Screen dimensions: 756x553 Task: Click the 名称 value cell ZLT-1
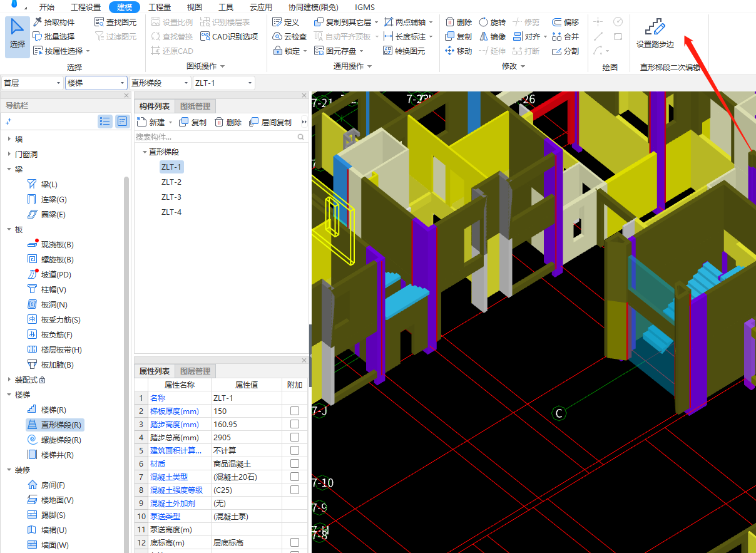click(x=247, y=398)
